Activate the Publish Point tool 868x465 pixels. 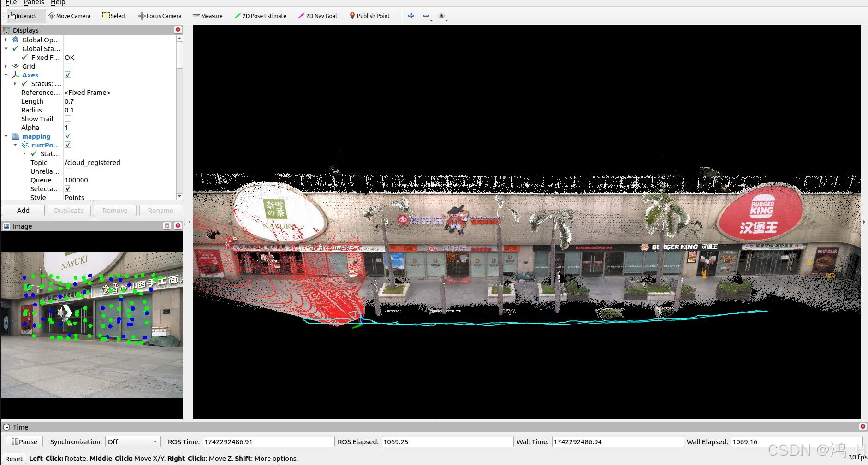coord(369,16)
